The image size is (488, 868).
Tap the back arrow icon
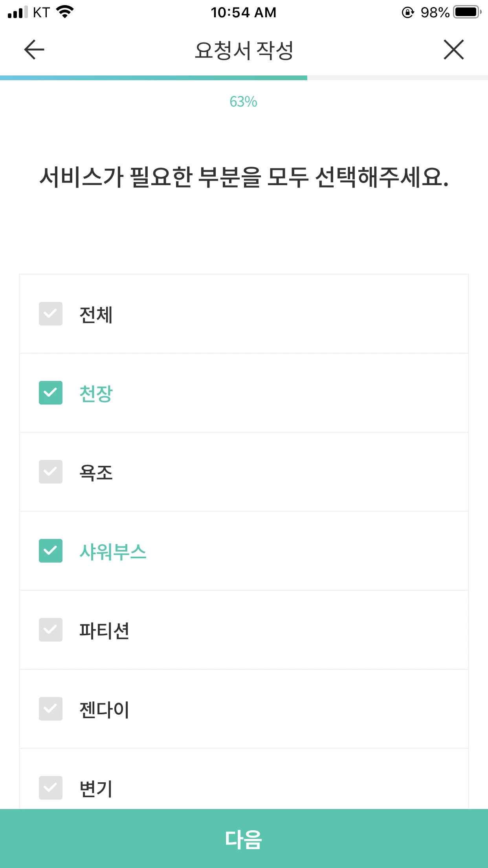[34, 50]
